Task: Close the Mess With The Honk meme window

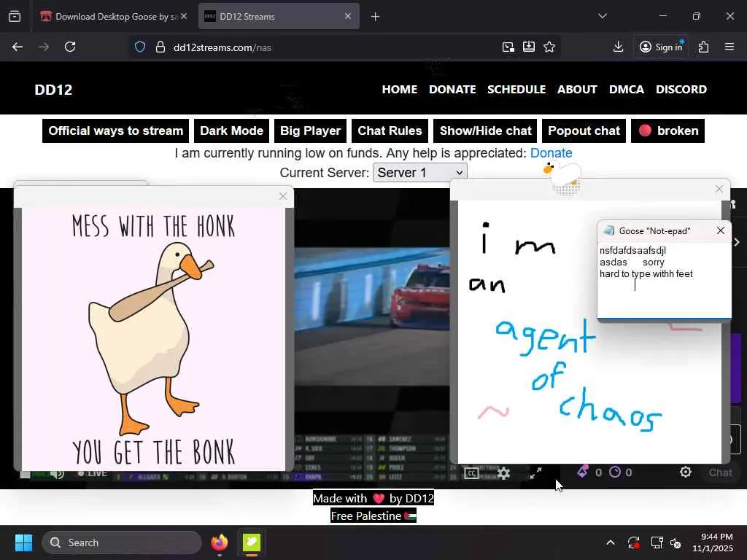Action: [283, 196]
